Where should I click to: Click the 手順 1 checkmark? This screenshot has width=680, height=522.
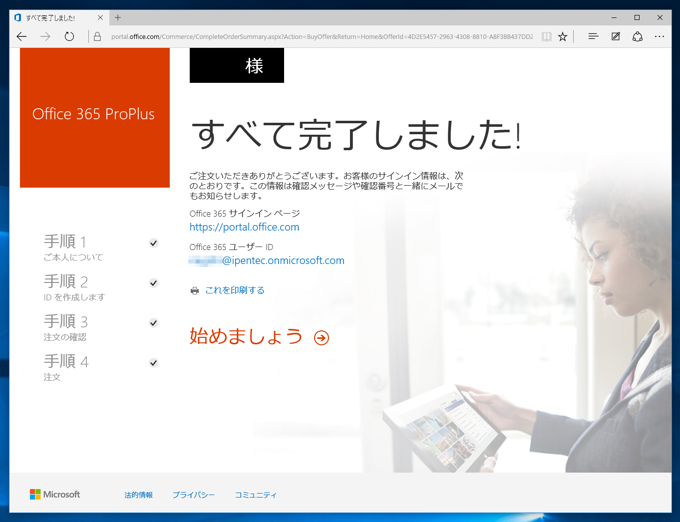pos(154,243)
